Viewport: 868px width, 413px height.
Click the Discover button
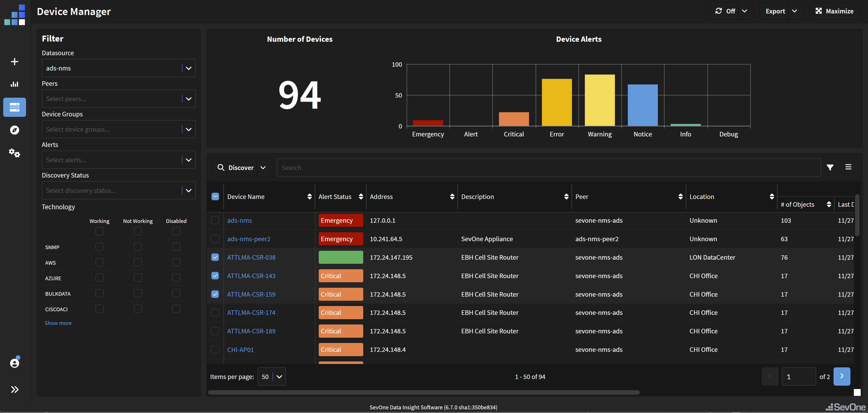[235, 167]
